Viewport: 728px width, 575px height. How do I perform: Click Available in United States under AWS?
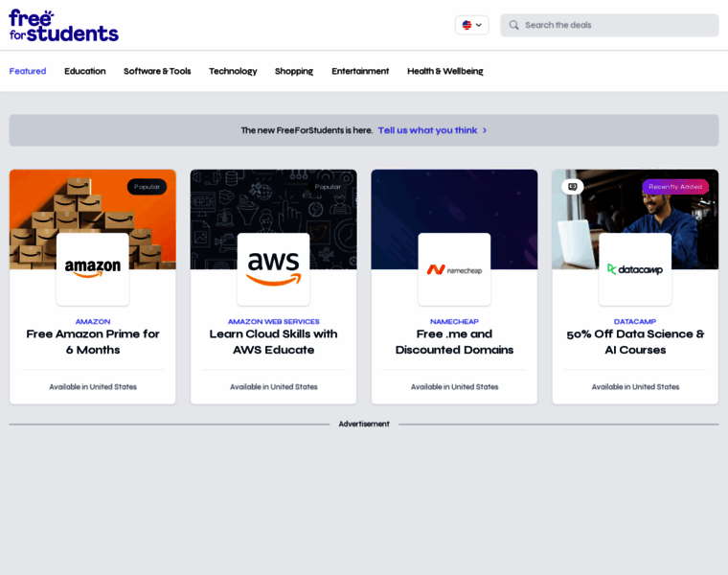pyautogui.click(x=273, y=387)
